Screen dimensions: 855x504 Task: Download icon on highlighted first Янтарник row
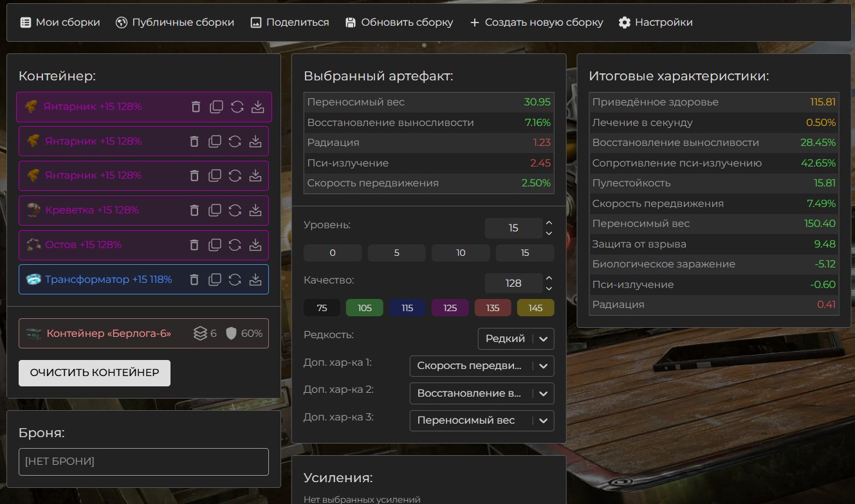tap(257, 107)
